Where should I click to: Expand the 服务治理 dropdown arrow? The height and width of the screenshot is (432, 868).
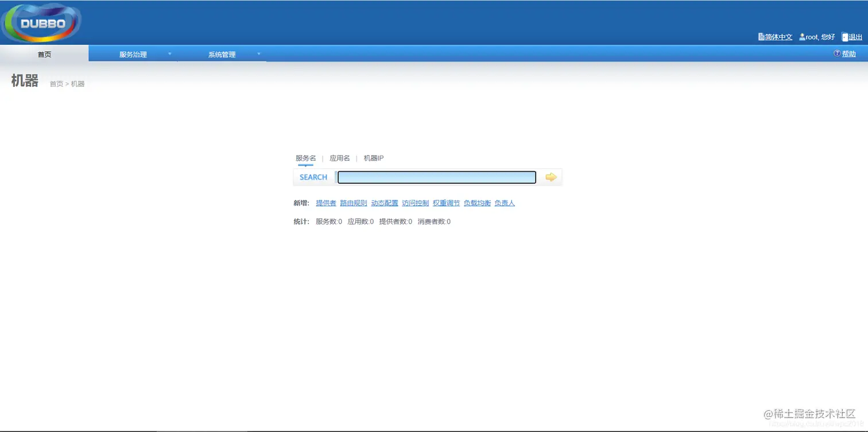coord(169,54)
